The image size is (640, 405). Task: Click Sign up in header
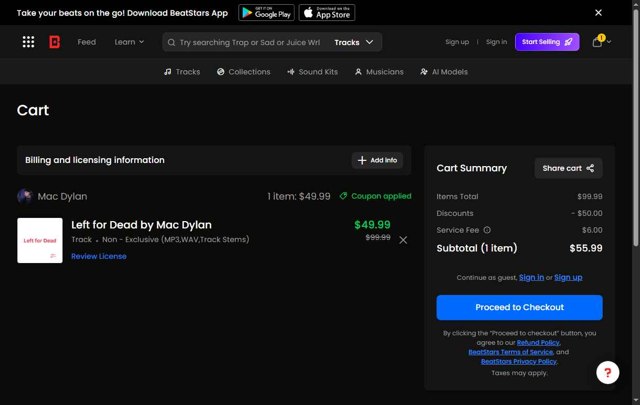(x=457, y=42)
